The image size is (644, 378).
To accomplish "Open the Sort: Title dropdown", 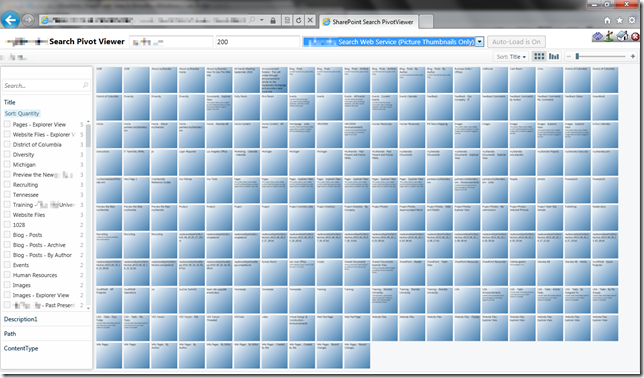I will (511, 56).
